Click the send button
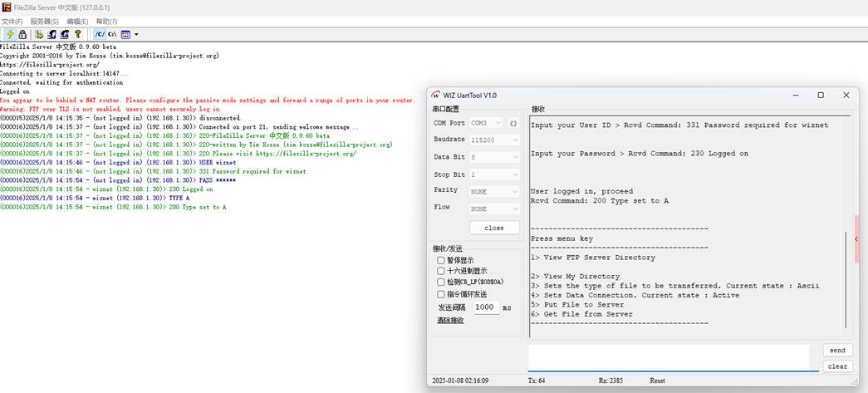This screenshot has width=868, height=393. click(837, 351)
